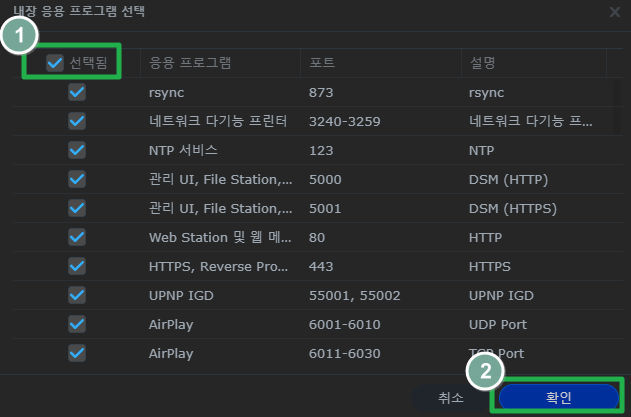Toggle the 선택됨 select-all header checkbox
Image resolution: width=631 pixels, height=417 pixels.
point(55,63)
